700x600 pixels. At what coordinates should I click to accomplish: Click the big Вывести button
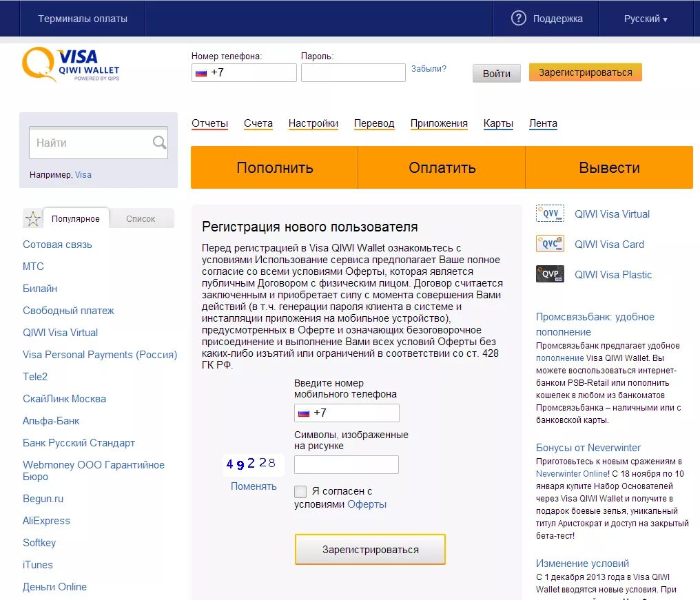(x=609, y=167)
